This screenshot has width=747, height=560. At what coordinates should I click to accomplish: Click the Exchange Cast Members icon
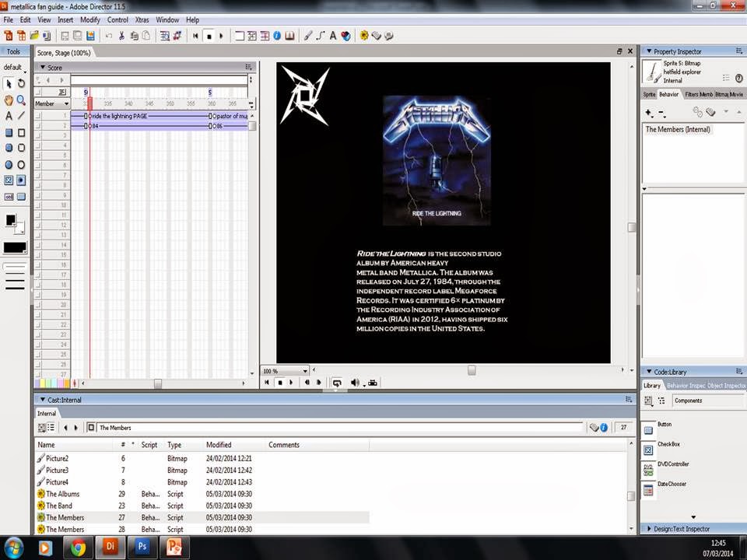point(177,36)
